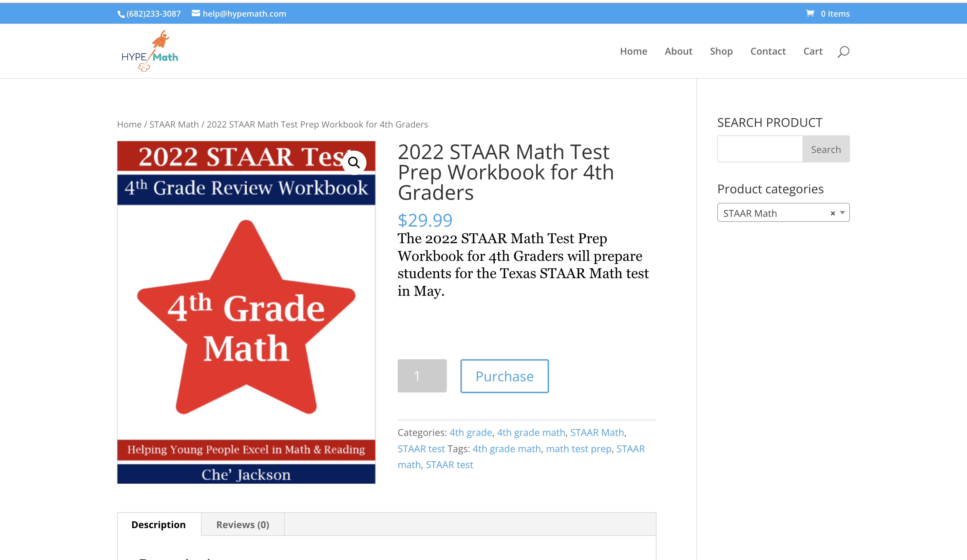This screenshot has height=560, width=967.
Task: Expand Product categories dropdown arrow
Action: (842, 213)
